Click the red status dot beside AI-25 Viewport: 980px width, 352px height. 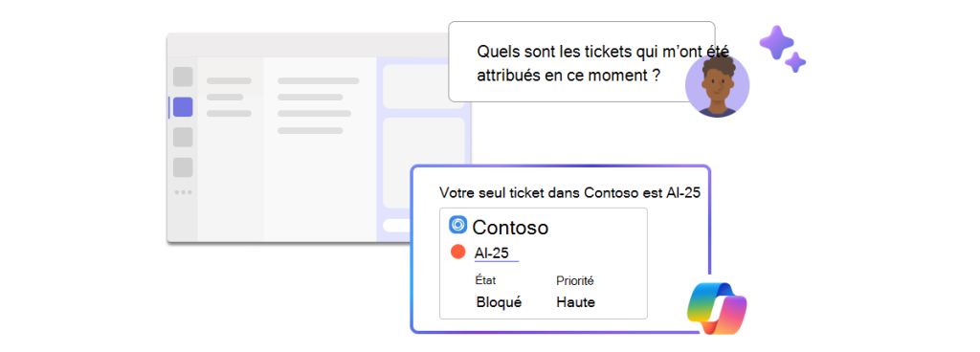[x=458, y=253]
